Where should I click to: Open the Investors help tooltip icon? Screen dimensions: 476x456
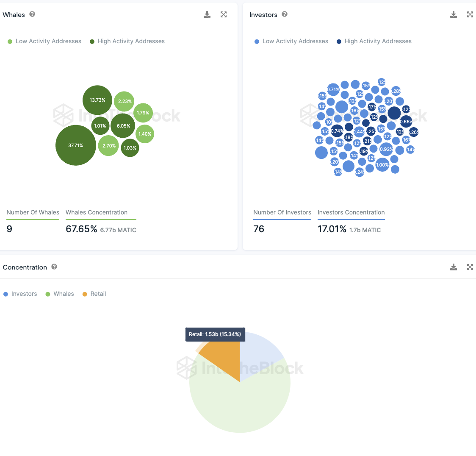click(285, 14)
